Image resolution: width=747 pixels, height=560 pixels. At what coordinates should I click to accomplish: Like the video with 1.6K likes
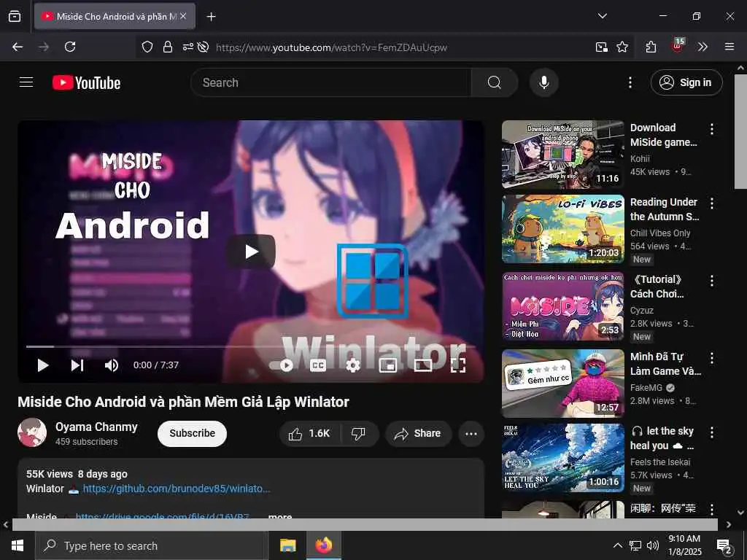point(310,433)
